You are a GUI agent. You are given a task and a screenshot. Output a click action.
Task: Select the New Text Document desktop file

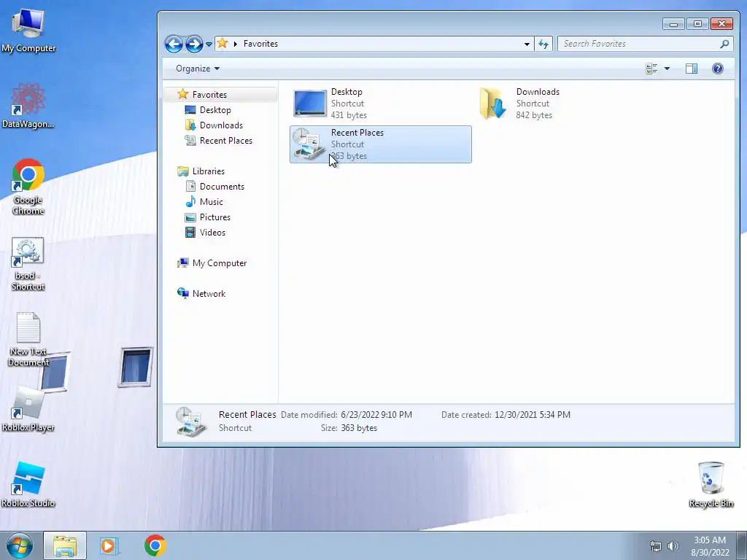(x=28, y=339)
